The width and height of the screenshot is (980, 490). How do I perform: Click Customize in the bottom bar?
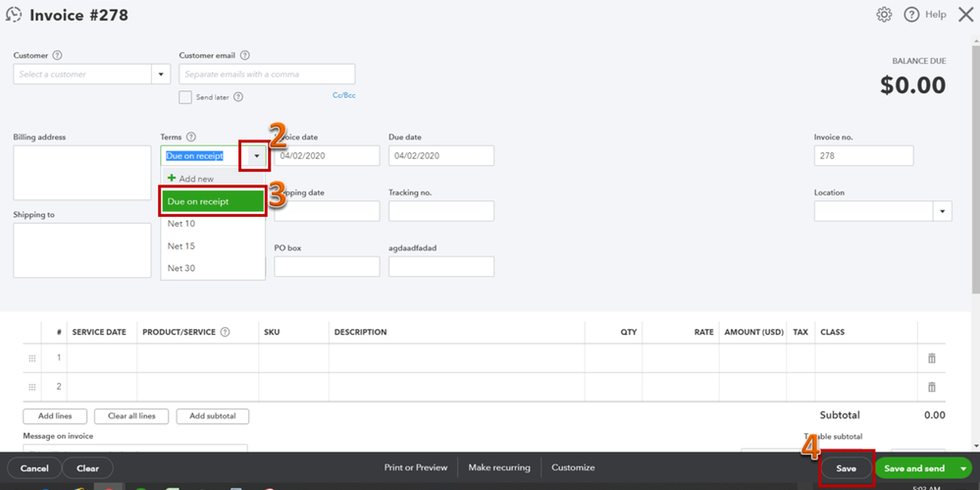point(573,467)
